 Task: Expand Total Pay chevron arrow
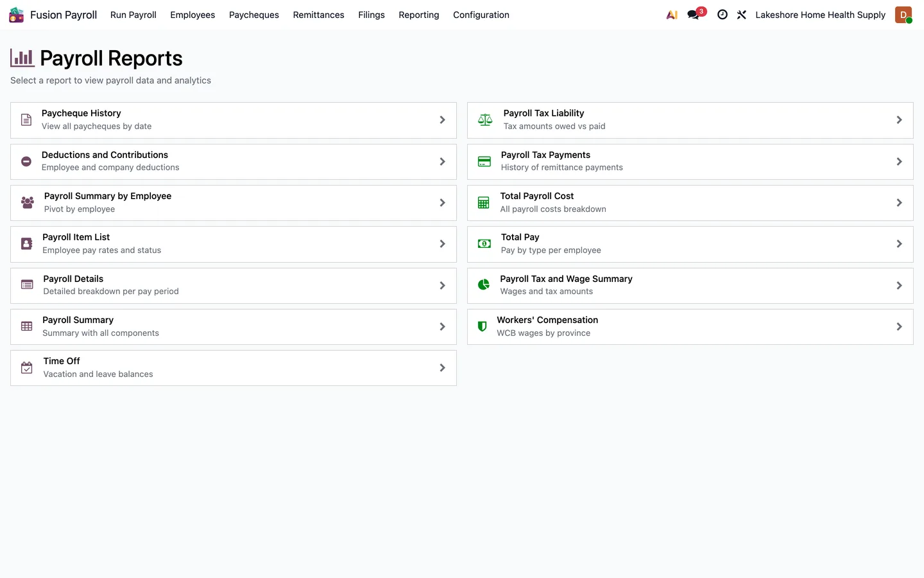[x=899, y=244]
